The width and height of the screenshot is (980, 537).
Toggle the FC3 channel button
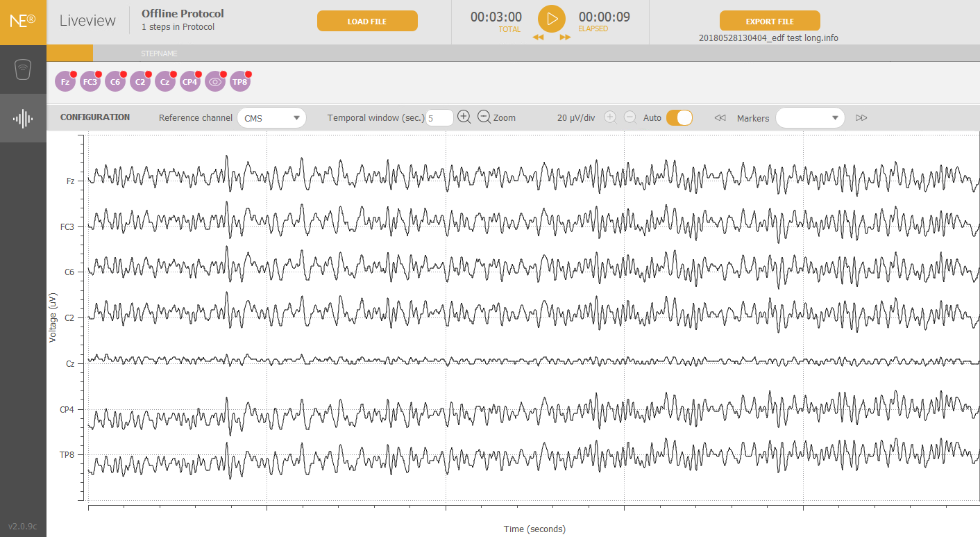[x=90, y=82]
